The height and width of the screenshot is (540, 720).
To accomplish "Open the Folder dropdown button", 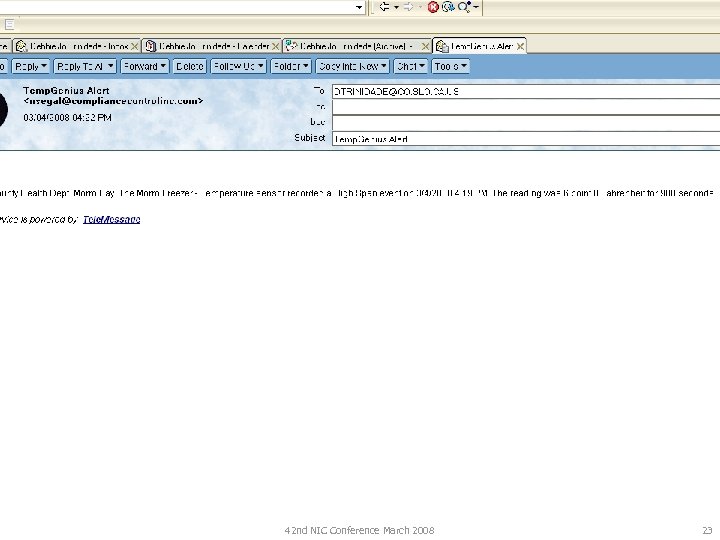I will 291,67.
